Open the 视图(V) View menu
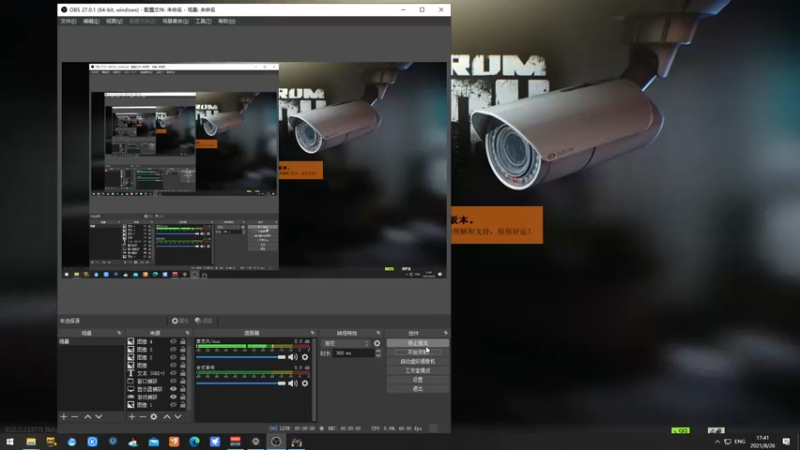The height and width of the screenshot is (450, 800). [114, 21]
